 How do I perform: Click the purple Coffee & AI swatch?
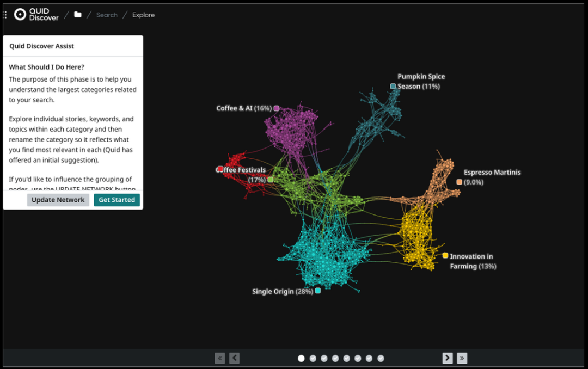point(277,108)
